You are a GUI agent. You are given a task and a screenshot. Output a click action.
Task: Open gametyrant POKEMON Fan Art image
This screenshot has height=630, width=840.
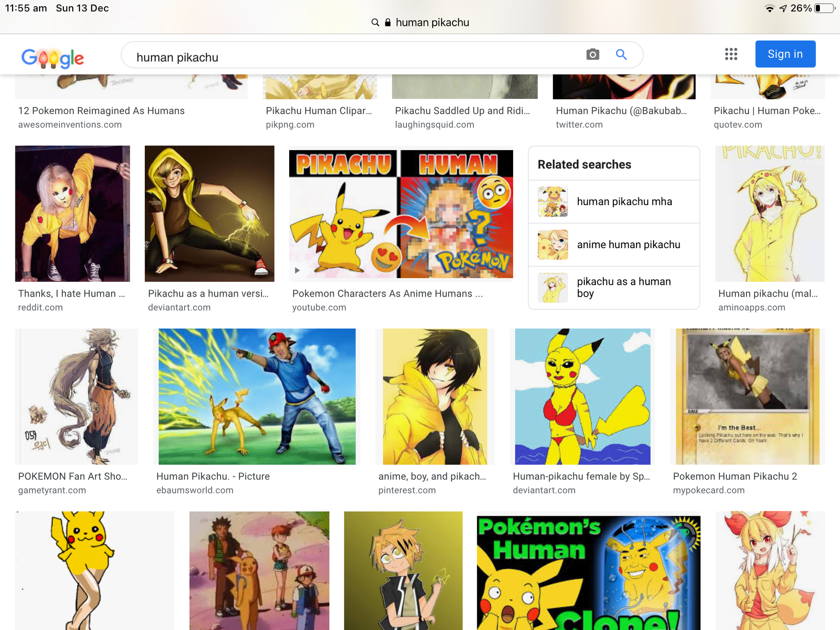click(77, 396)
